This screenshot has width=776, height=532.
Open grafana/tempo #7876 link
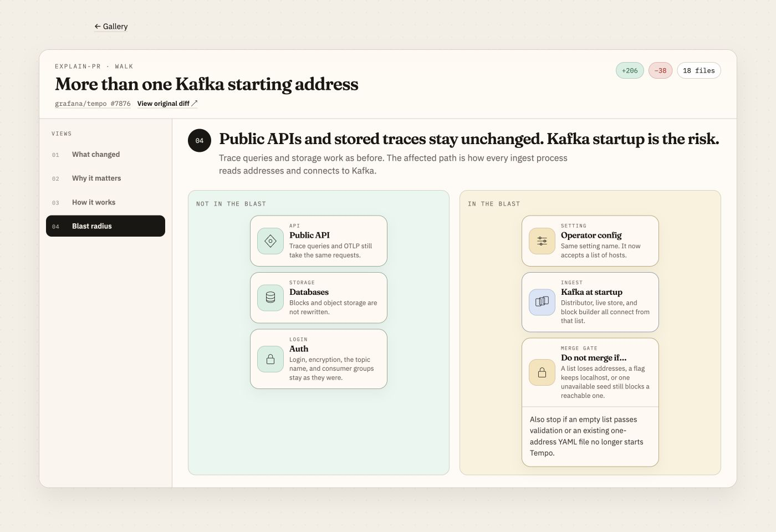[x=93, y=104]
